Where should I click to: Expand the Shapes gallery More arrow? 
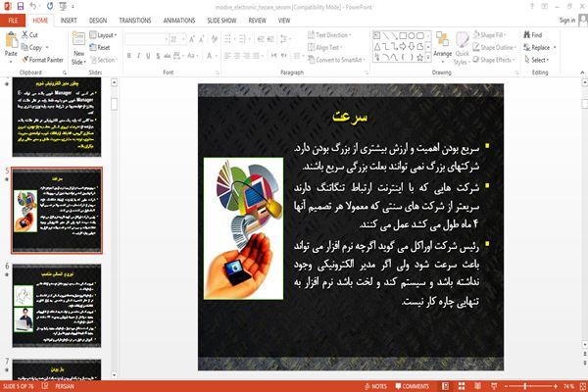(x=428, y=58)
